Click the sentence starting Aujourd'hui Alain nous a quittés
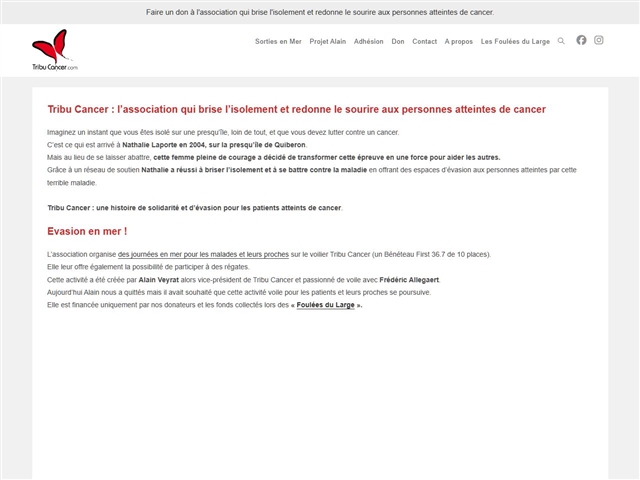This screenshot has width=640, height=480. point(239,292)
